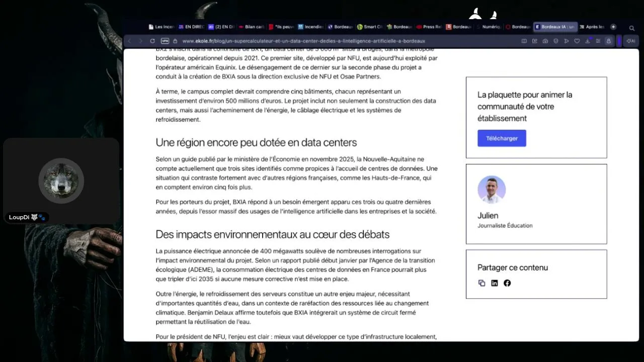Click the Télécharger button
Viewport: 644px width, 362px height.
pos(502,138)
